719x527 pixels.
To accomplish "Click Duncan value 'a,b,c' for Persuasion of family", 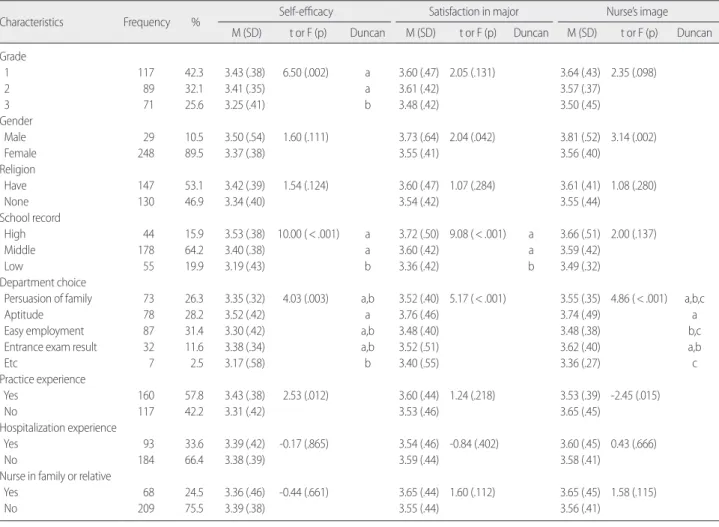I will pos(694,299).
